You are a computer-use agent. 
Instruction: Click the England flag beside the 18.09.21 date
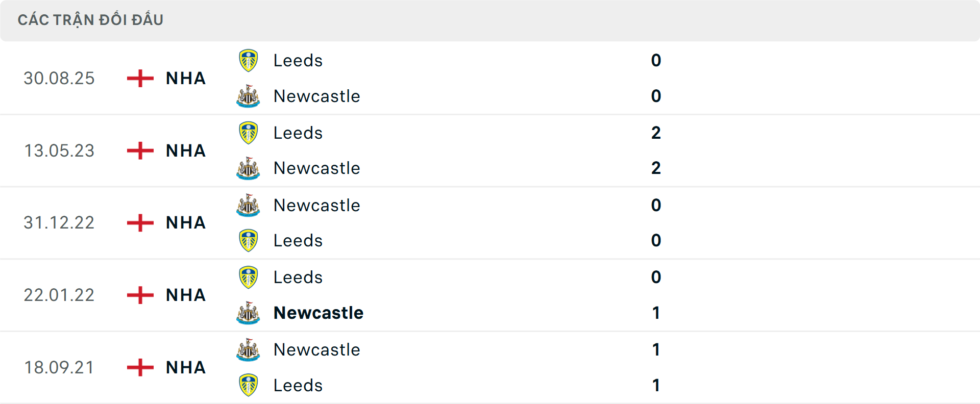[139, 367]
